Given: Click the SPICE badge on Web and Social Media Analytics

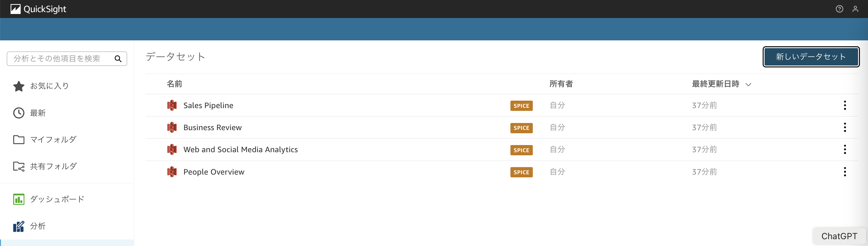Looking at the screenshot, I should tap(521, 150).
